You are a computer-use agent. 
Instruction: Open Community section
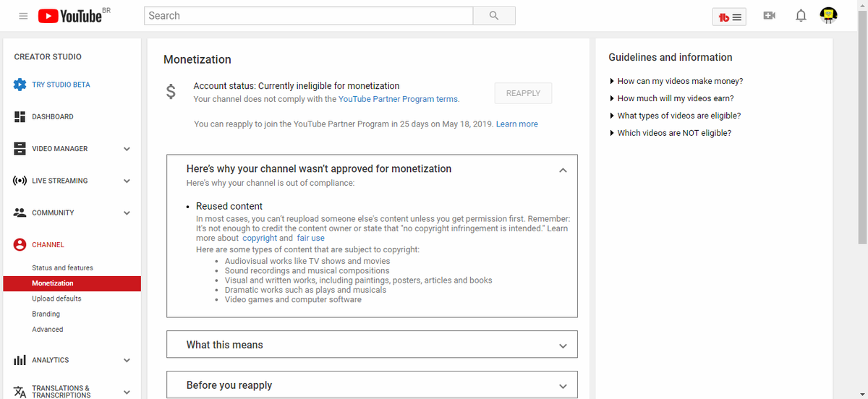coord(53,213)
